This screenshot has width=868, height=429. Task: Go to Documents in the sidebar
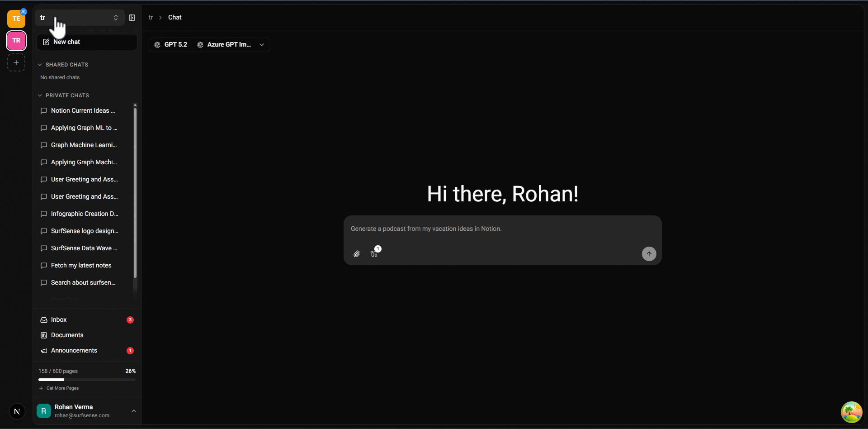(x=67, y=335)
